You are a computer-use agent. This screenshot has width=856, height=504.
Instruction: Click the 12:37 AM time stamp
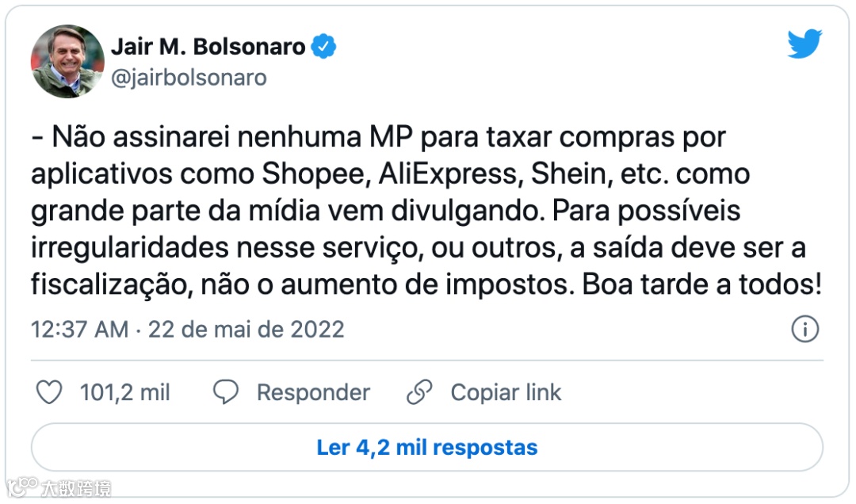pyautogui.click(x=79, y=329)
